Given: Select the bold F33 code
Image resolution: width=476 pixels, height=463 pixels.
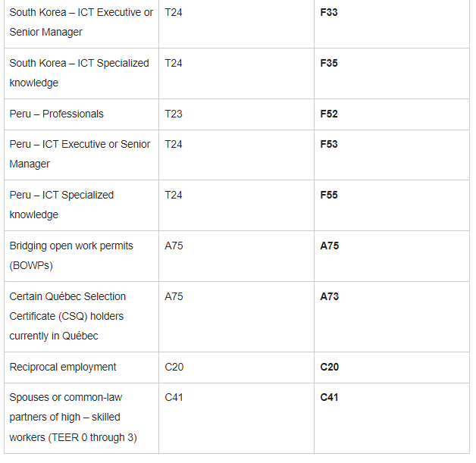Looking at the screenshot, I should click(x=329, y=13).
